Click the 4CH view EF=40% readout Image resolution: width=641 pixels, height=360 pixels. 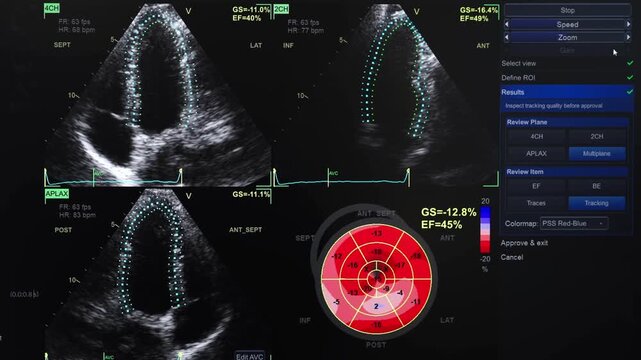247,18
